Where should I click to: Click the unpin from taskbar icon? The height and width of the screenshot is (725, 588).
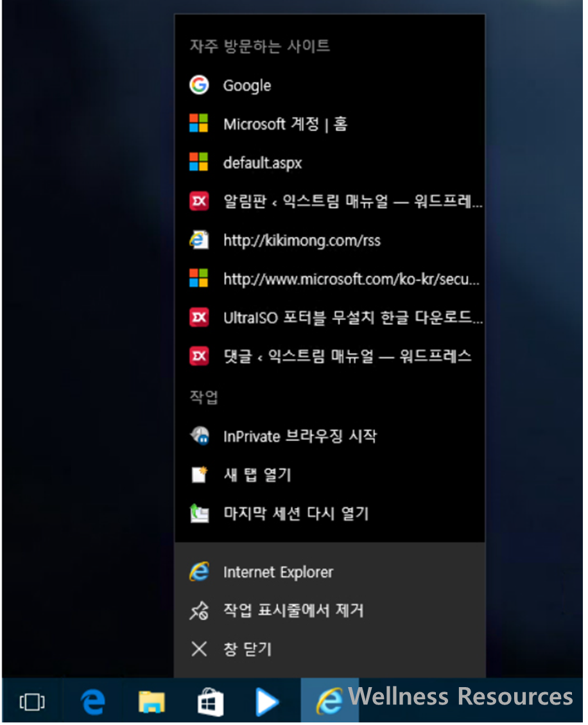pyautogui.click(x=199, y=611)
